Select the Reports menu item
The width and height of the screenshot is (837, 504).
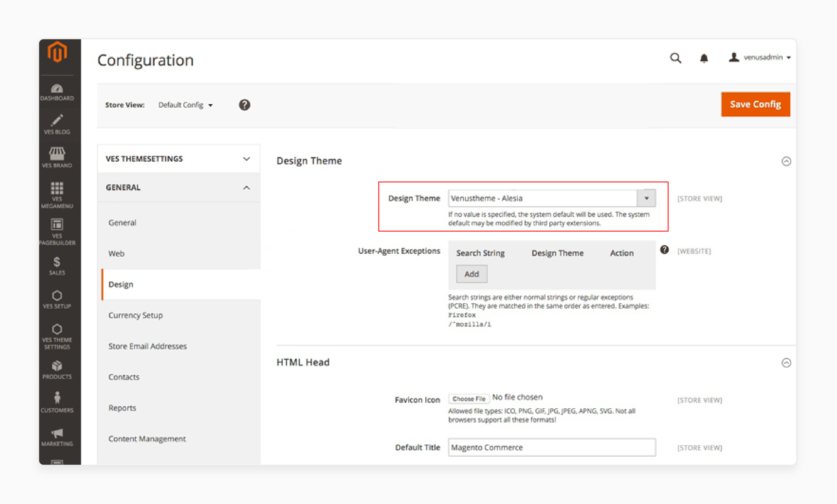pos(122,408)
